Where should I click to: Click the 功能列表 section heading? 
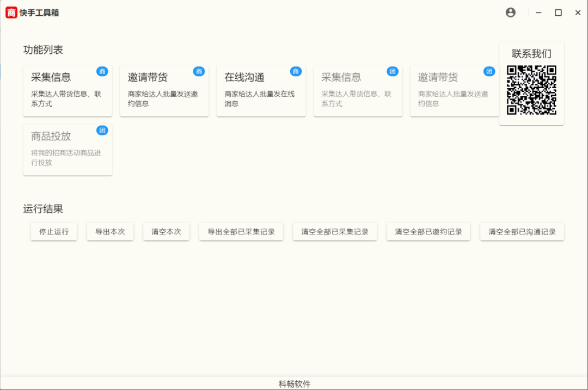[x=44, y=49]
